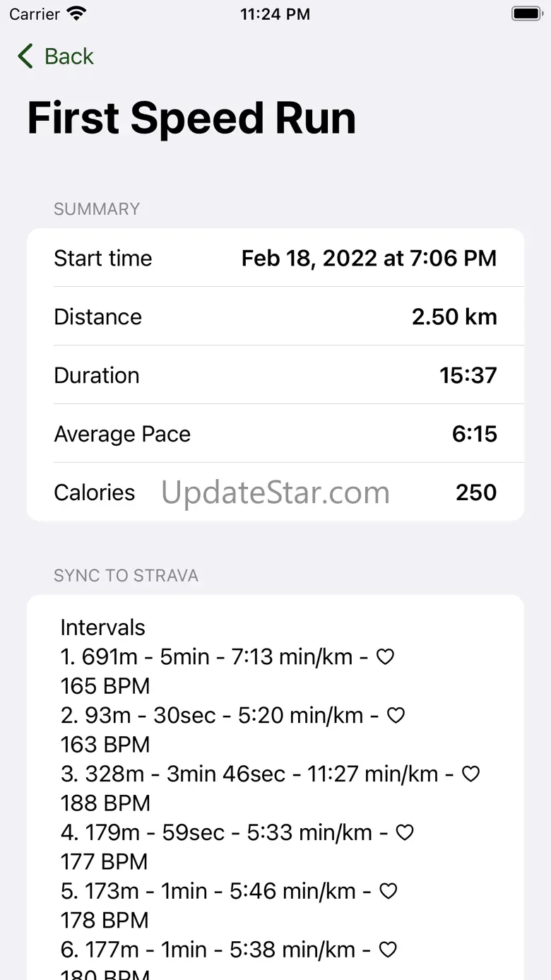551x980 pixels.
Task: Tap the Back chevron arrow icon
Action: pos(25,57)
